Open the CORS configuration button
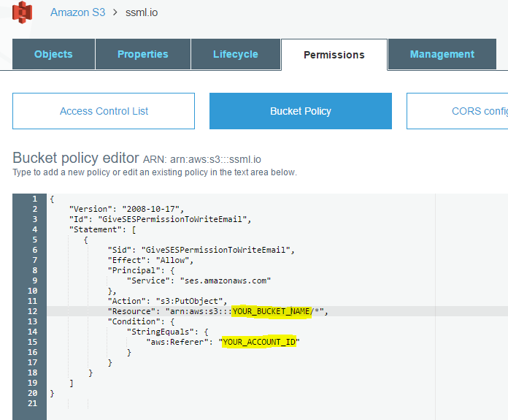Screen dimensions: 508x420 [457, 111]
